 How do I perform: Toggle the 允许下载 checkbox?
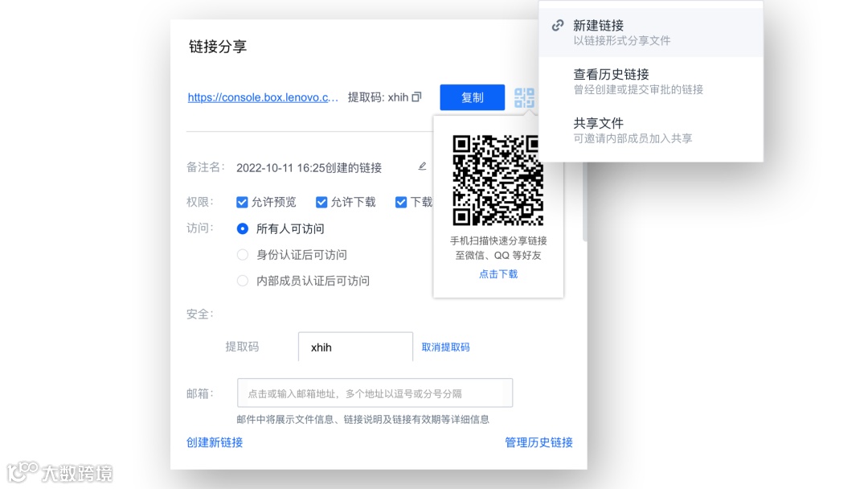click(321, 202)
